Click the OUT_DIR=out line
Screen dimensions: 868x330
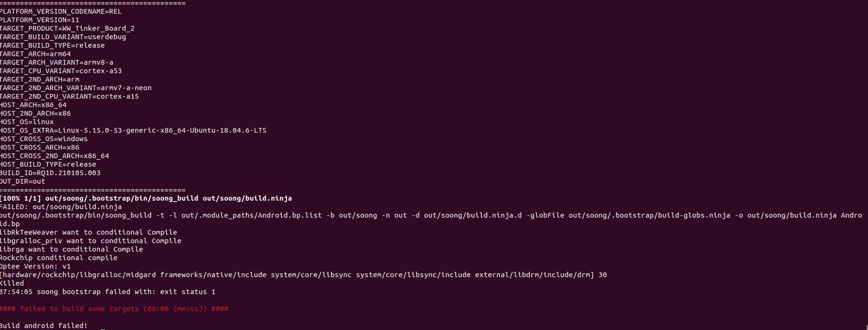[23, 181]
